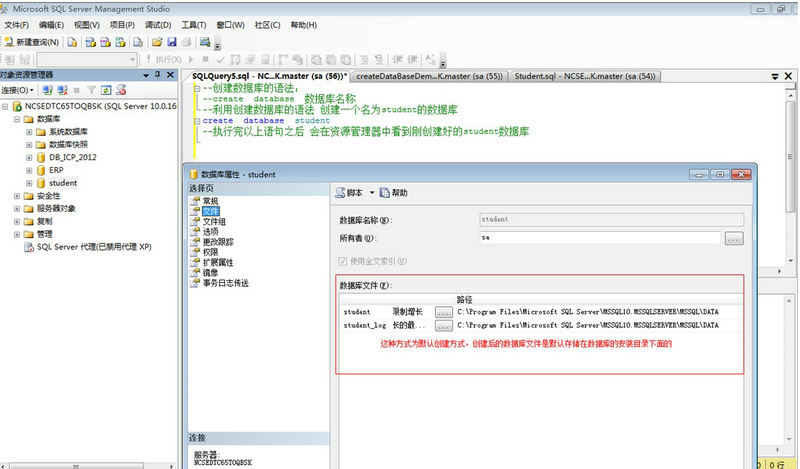Click the student row autogrowth ellipsis button
Viewport: 800px width, 469px height.
pos(443,312)
